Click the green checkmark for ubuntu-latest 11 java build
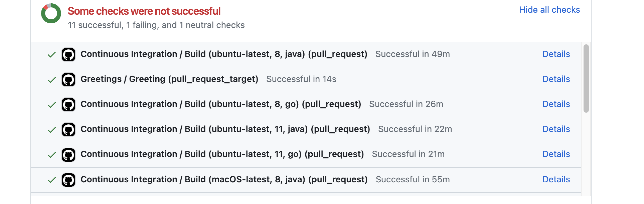This screenshot has width=644, height=204. (x=51, y=129)
